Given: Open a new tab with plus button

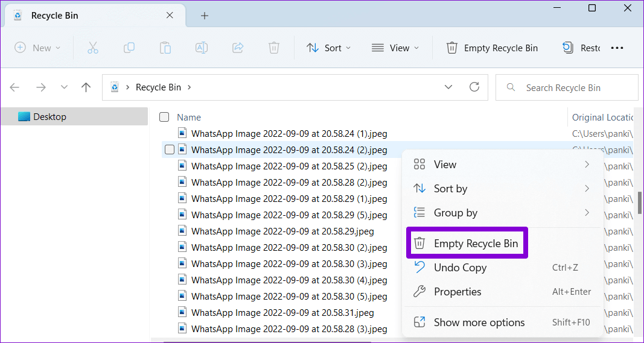Looking at the screenshot, I should point(205,16).
